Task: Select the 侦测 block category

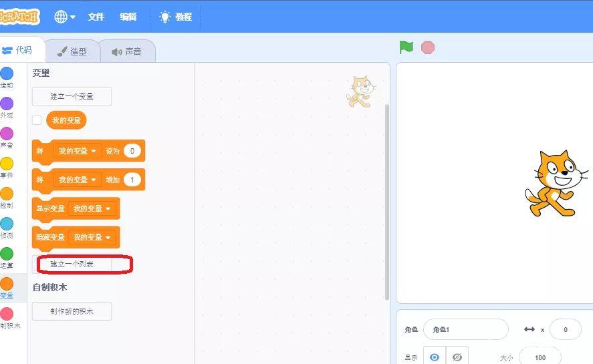Action: [x=7, y=228]
